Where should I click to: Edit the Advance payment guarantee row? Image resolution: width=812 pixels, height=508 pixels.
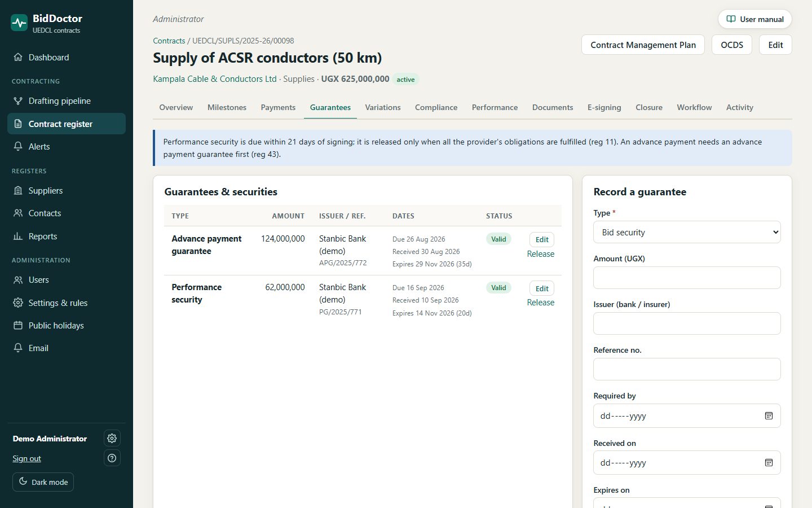(x=542, y=239)
